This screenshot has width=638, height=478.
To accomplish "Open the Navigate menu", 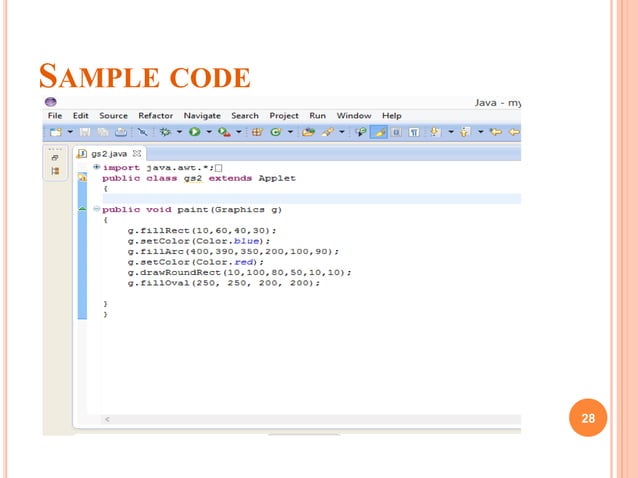I will click(202, 116).
